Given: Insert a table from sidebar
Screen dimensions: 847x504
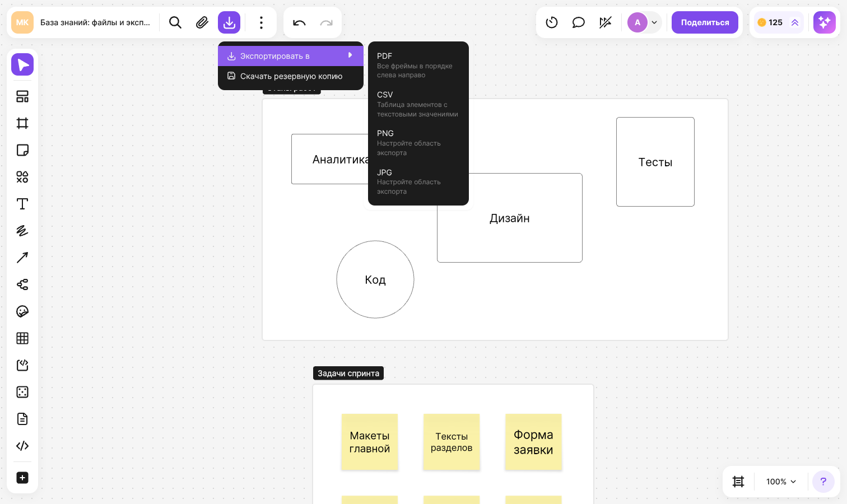Looking at the screenshot, I should click(22, 338).
